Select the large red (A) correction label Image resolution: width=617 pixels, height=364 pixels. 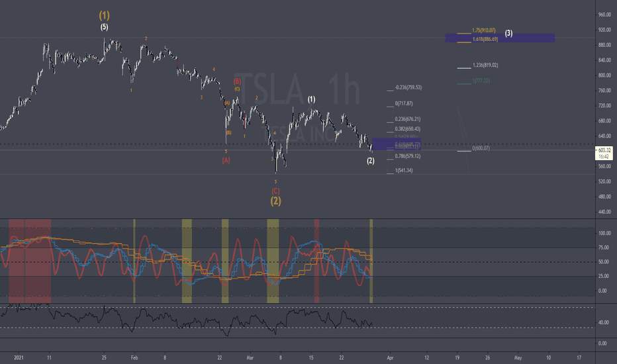(226, 161)
